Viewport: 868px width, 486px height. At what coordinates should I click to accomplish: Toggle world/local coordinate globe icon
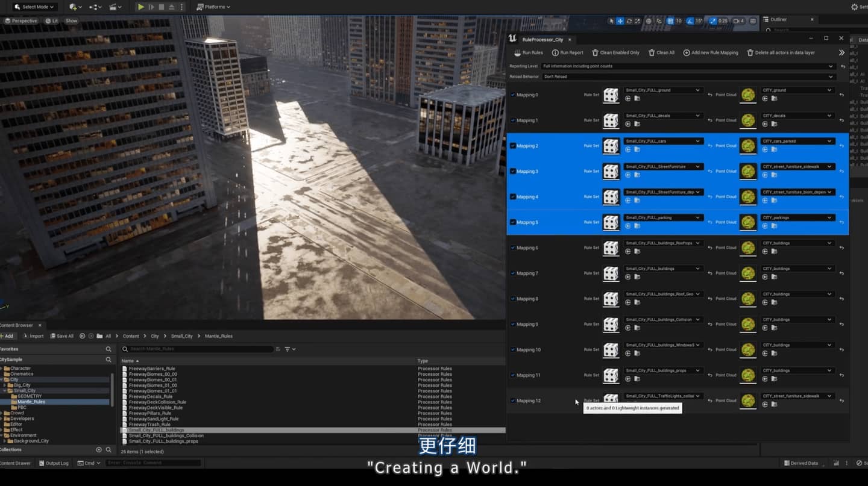(x=649, y=20)
